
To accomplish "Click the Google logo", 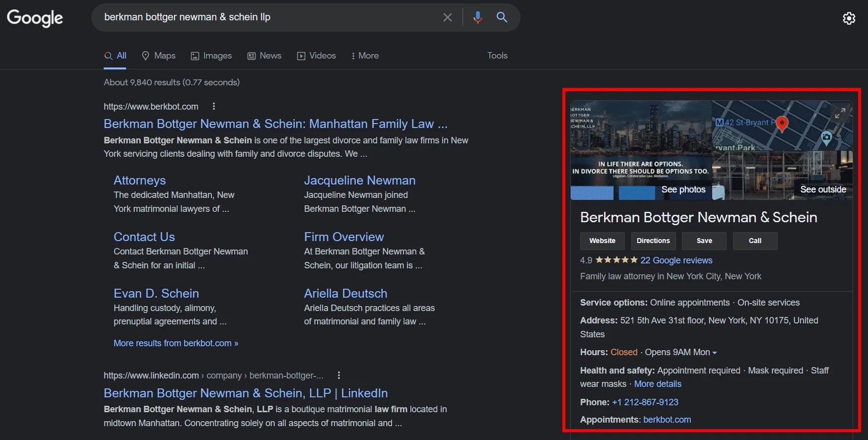I will pos(35,18).
